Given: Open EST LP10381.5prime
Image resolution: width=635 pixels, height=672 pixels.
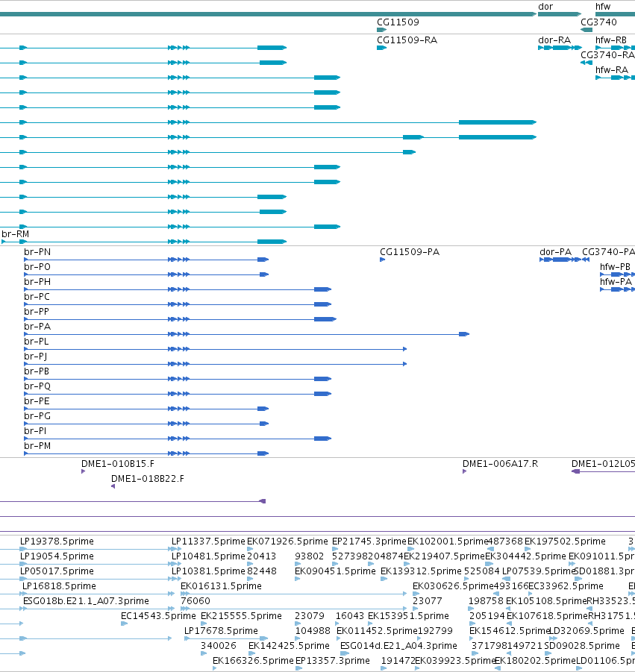Looking at the screenshot, I should pos(208,571).
